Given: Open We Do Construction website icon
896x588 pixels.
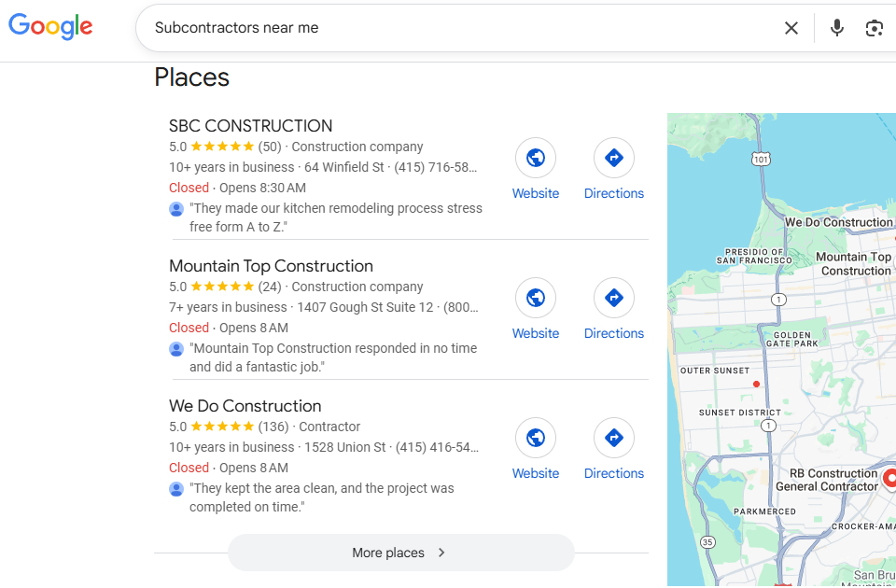Looking at the screenshot, I should [536, 439].
